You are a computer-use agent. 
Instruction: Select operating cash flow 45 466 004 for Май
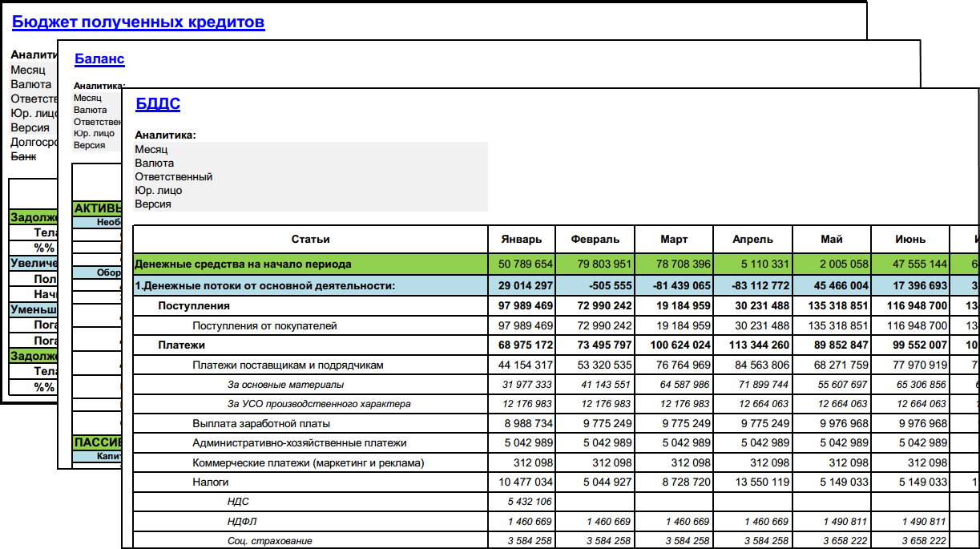point(841,285)
